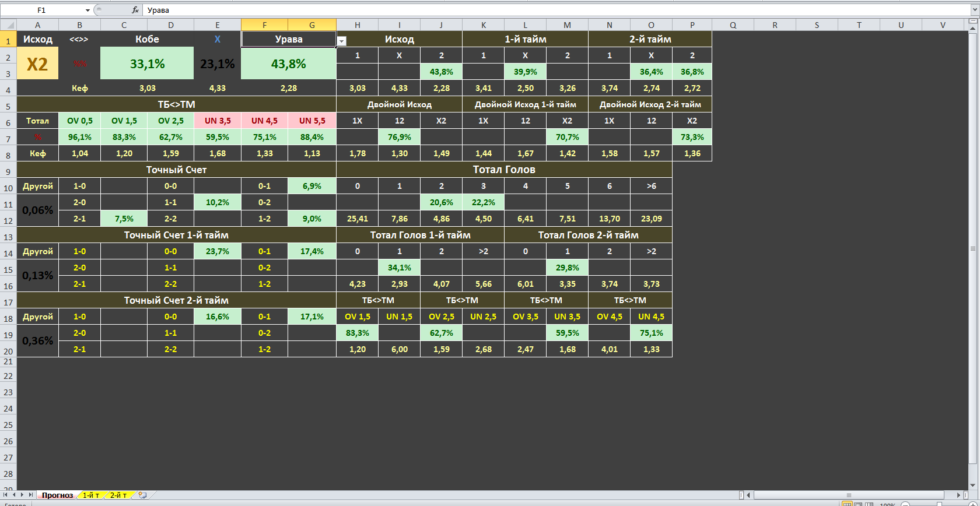Select the 33,1% Кобе probability cell
980x506 pixels.
(147, 64)
